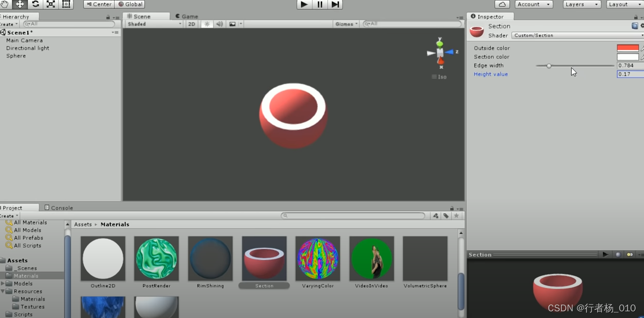Select the PostRender material
Screen dimensions: 644x318
click(x=156, y=262)
